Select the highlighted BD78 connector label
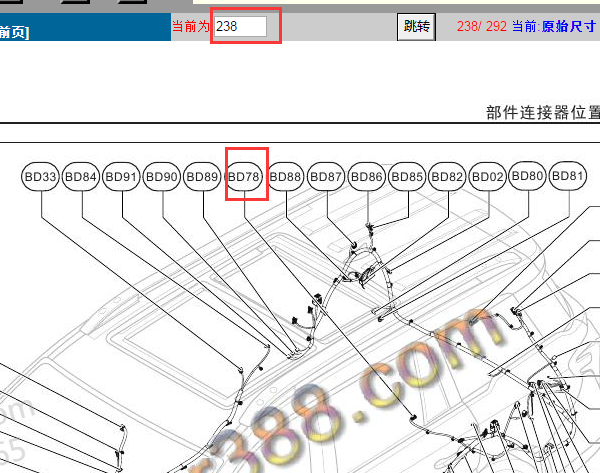Viewport: 600px width, 473px height. (x=244, y=177)
